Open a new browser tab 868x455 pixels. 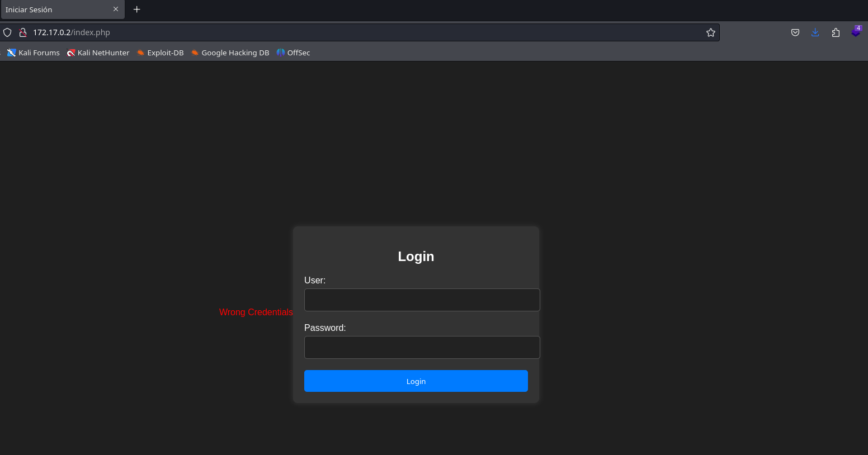pyautogui.click(x=137, y=9)
